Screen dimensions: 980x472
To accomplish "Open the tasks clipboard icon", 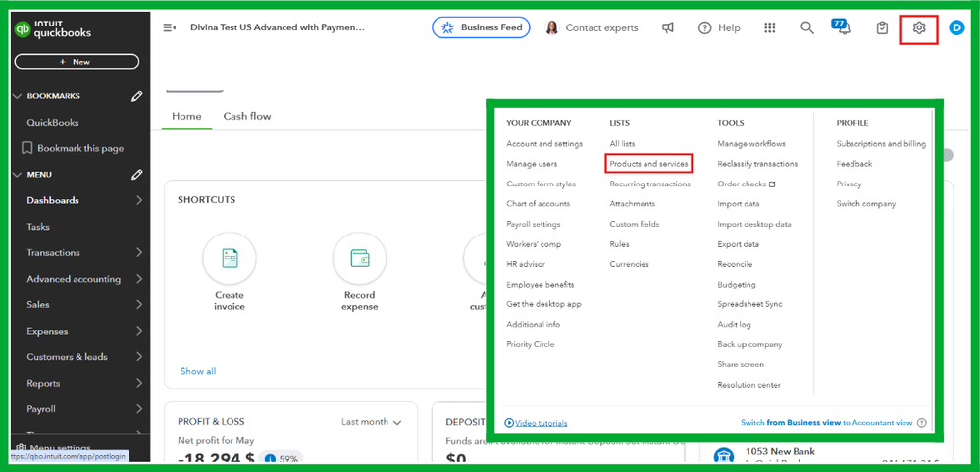I will tap(882, 28).
